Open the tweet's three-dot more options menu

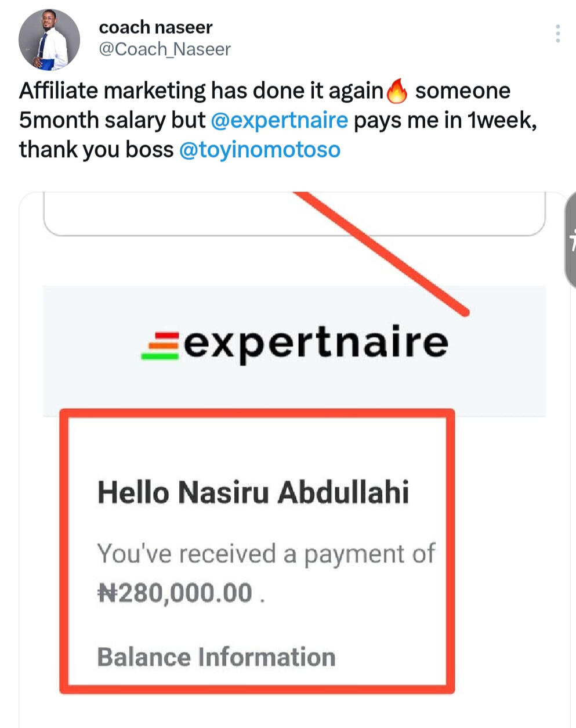[x=557, y=34]
